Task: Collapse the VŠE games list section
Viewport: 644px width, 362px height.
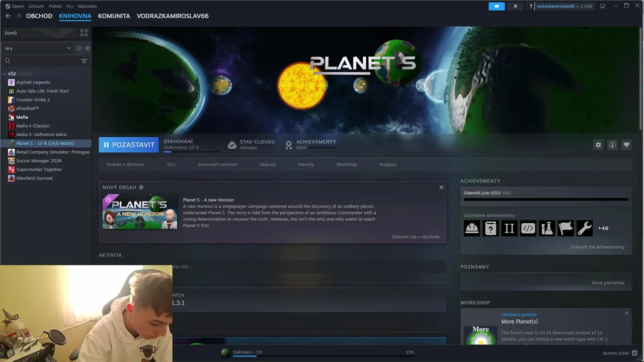Action: coord(5,74)
